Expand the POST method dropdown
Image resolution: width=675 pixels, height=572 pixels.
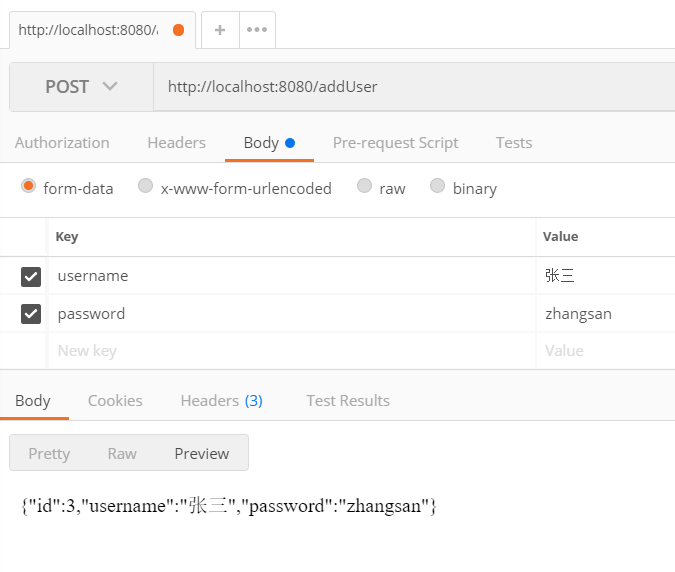point(81,87)
